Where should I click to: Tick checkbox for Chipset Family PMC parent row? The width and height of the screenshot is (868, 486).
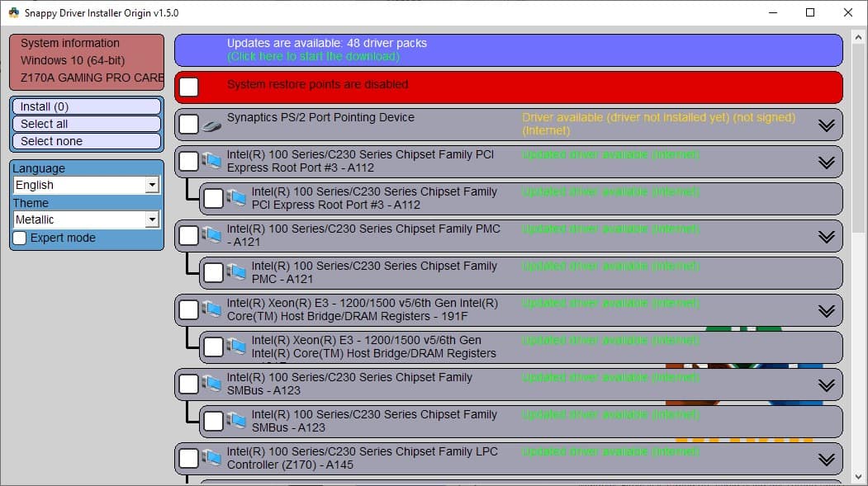pyautogui.click(x=189, y=235)
